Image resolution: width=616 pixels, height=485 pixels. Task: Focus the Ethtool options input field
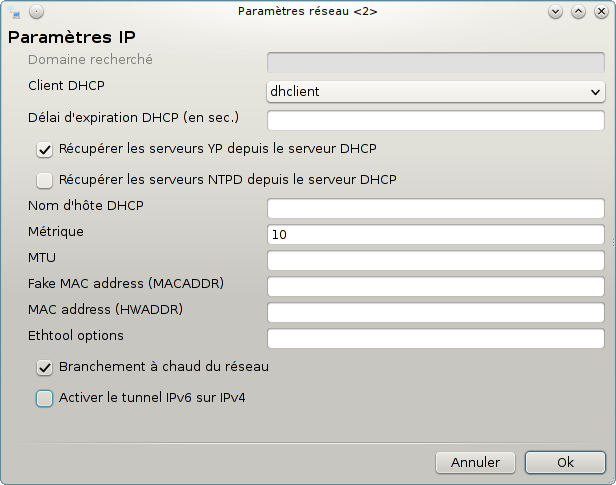tap(436, 338)
